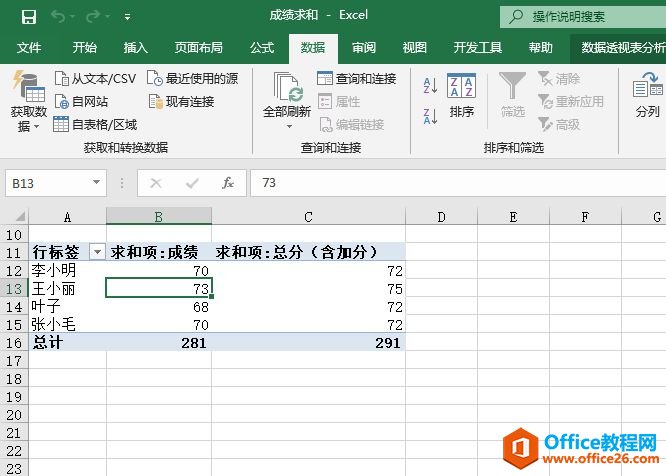The width and height of the screenshot is (666, 476).
Task: Select column D header
Action: point(441,217)
